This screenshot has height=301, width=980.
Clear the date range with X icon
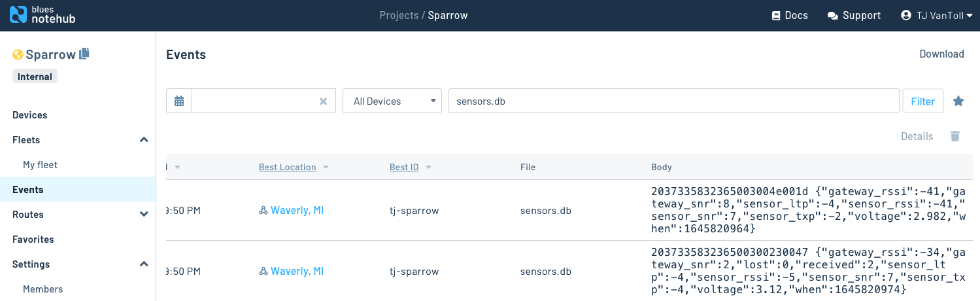click(x=323, y=101)
